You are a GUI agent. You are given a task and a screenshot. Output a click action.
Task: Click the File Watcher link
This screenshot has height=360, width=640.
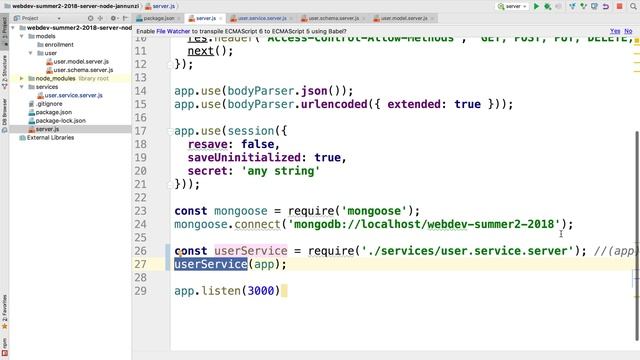click(173, 31)
